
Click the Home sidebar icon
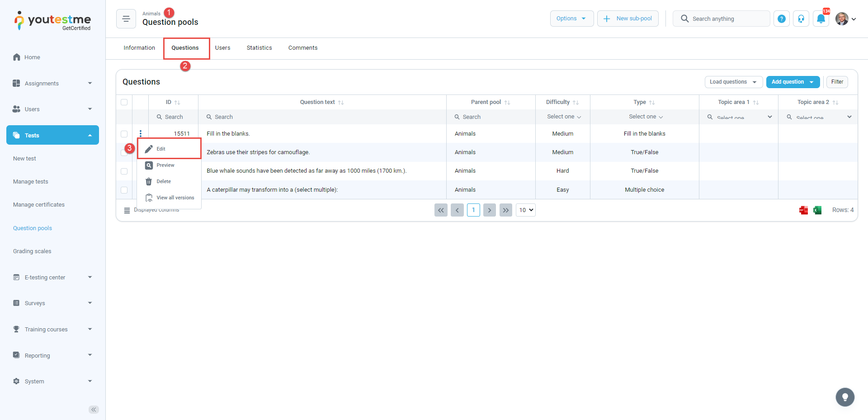coord(17,57)
